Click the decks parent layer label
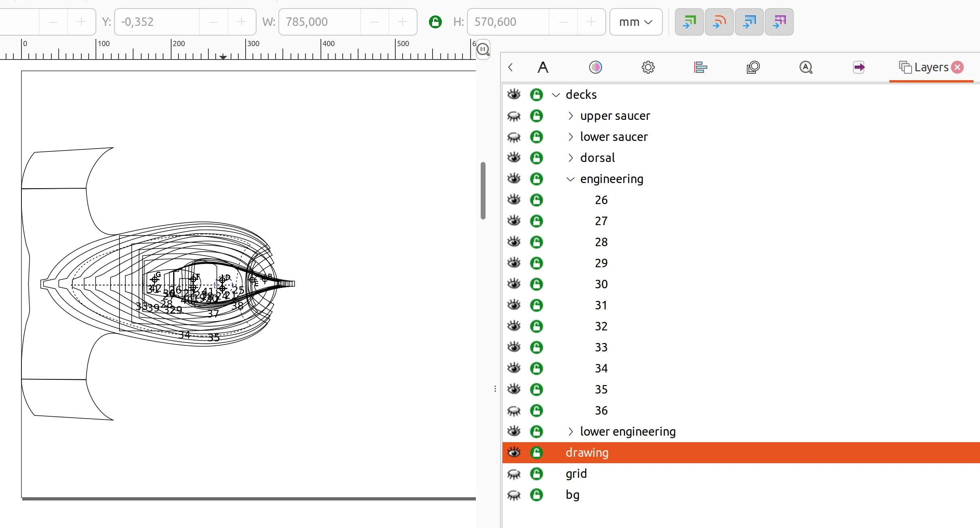Screen dimensions: 980x528 coord(580,94)
